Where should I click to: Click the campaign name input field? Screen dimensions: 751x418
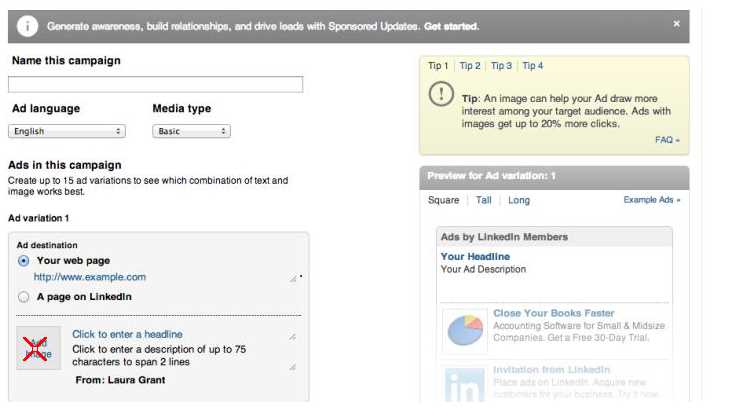point(155,85)
